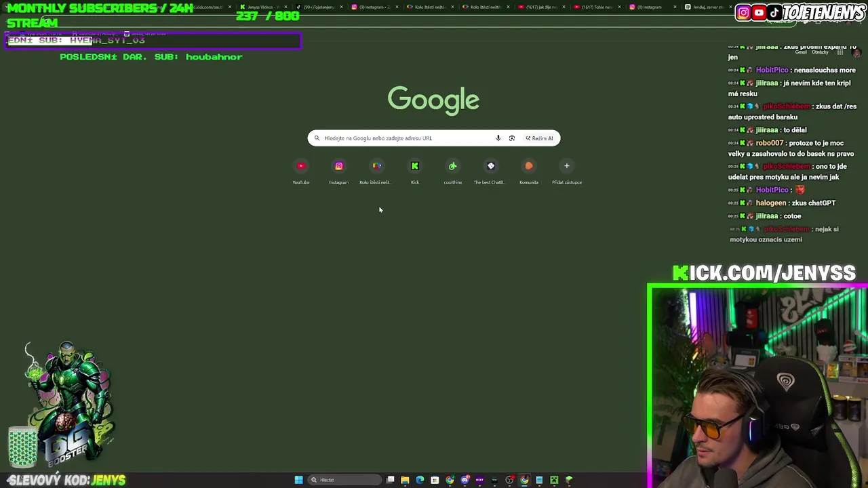Open Task View on the taskbar
The height and width of the screenshot is (488, 868).
[x=391, y=480]
